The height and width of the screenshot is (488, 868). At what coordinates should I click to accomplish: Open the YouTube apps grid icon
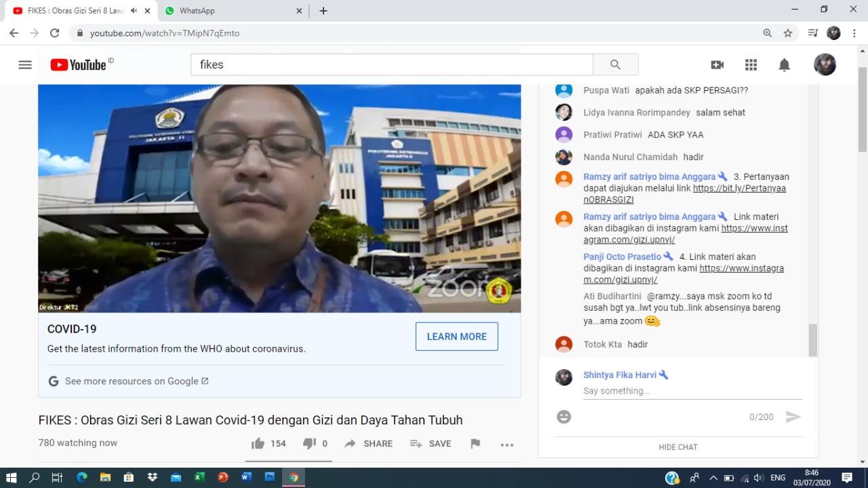[751, 65]
